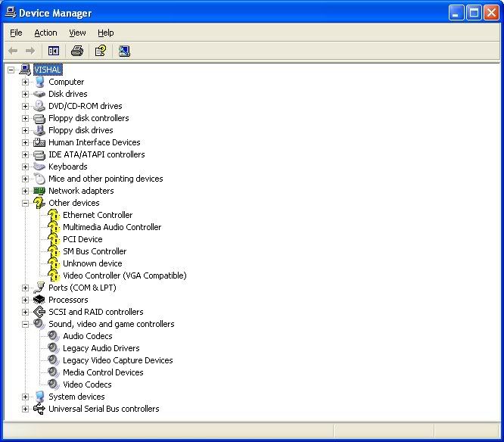504x442 pixels.
Task: Click the System devices icon
Action: coord(39,397)
